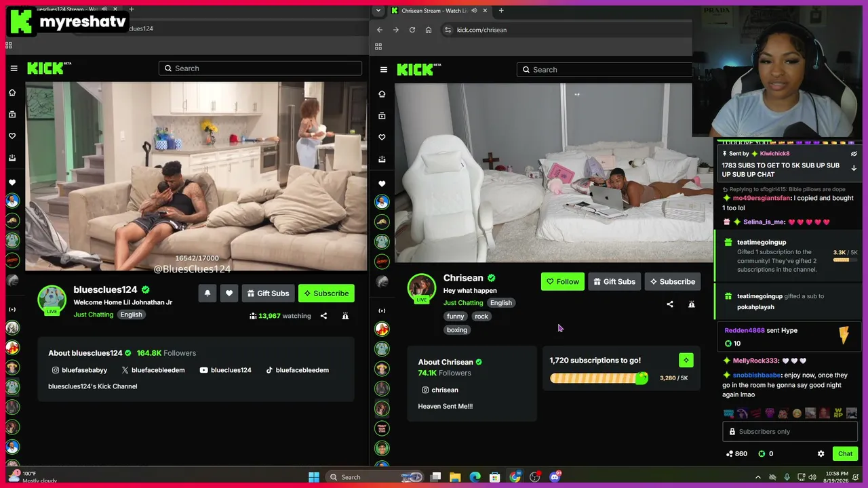Open Browse icon in Chrisean window sidebar

382,116
